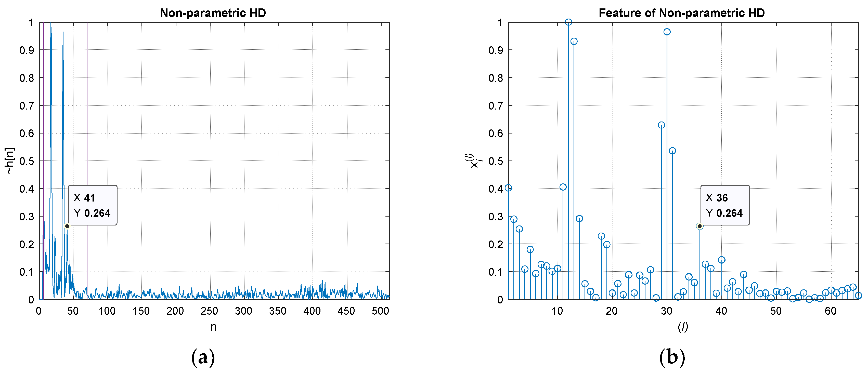Click the 'Feature of Non-parametric HD' title
The height and width of the screenshot is (374, 868).
pos(681,13)
